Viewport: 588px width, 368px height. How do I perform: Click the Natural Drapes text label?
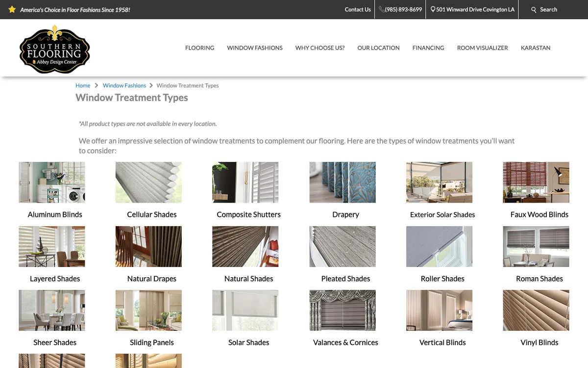[x=152, y=279]
